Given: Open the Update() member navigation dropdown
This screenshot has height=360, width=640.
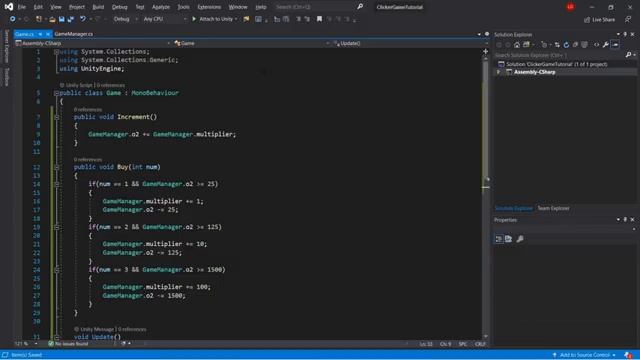Looking at the screenshot, I should (x=410, y=43).
